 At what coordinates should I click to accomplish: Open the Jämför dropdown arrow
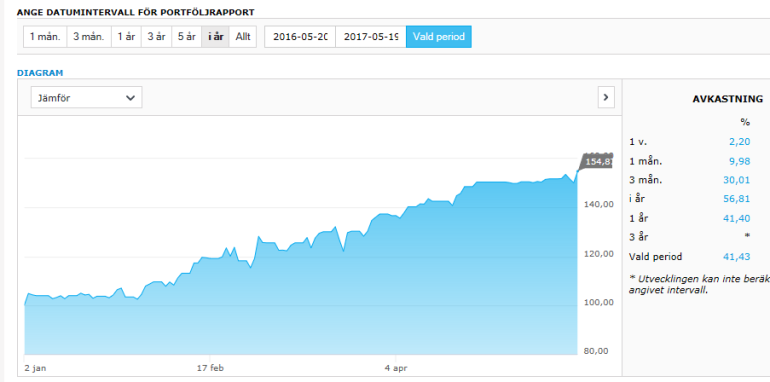[130, 98]
